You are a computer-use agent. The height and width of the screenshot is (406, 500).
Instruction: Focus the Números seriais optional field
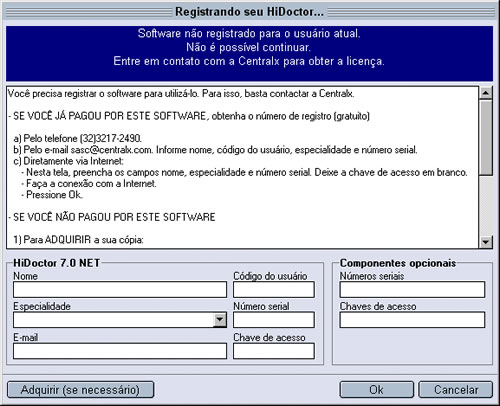[412, 289]
